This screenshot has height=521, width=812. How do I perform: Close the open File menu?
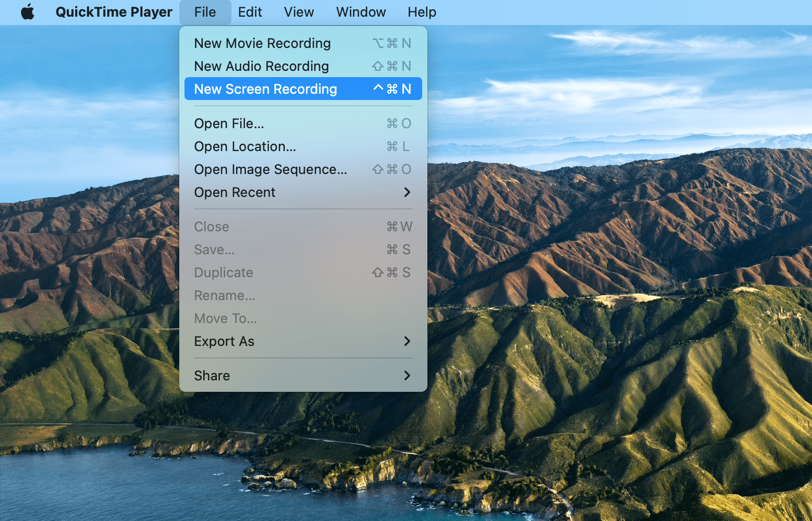[x=205, y=11]
